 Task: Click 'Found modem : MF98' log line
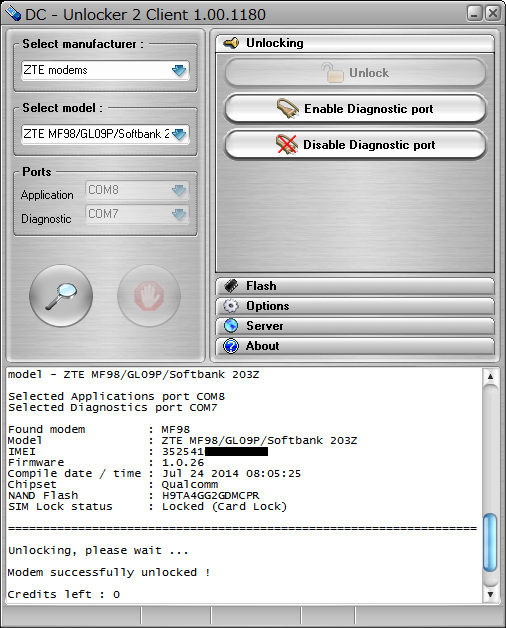[99, 429]
